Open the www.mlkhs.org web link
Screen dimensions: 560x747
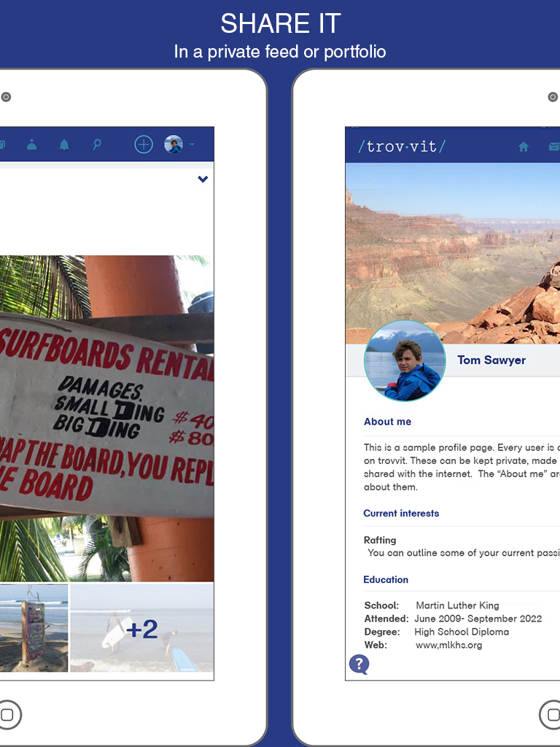click(x=448, y=645)
